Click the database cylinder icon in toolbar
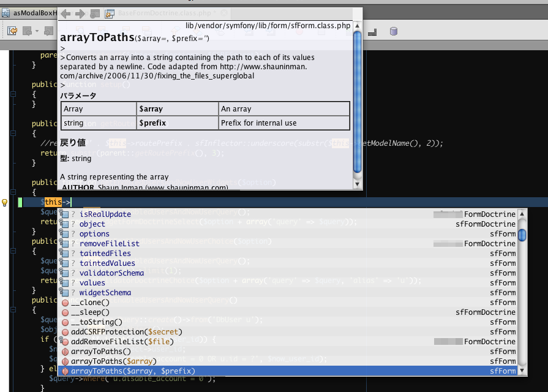This screenshot has width=548, height=392. point(394,31)
